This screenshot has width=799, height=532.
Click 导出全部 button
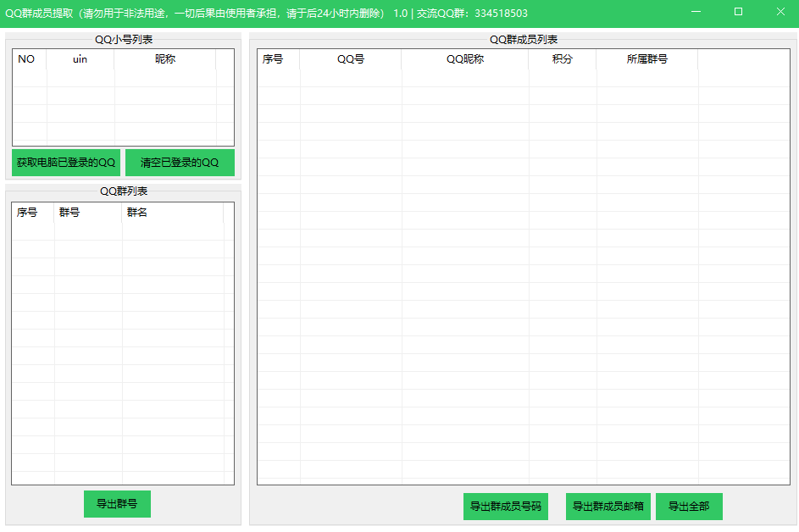689,507
